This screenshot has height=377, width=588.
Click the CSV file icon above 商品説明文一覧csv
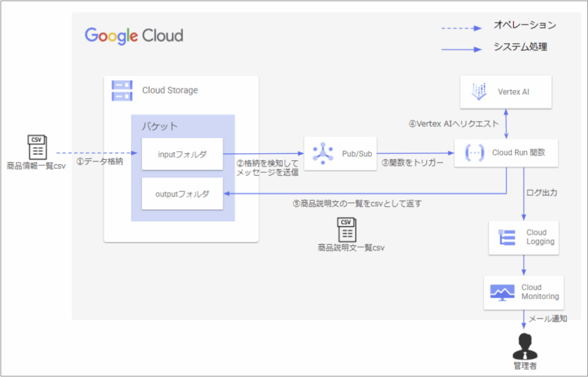[x=347, y=230]
